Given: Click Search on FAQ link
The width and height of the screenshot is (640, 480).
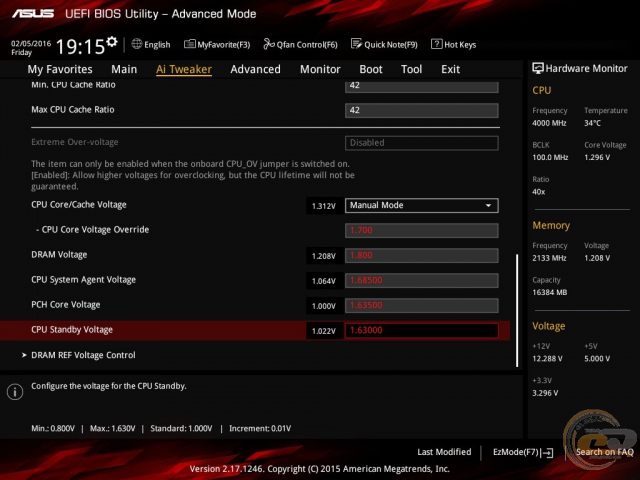Looking at the screenshot, I should click(604, 452).
